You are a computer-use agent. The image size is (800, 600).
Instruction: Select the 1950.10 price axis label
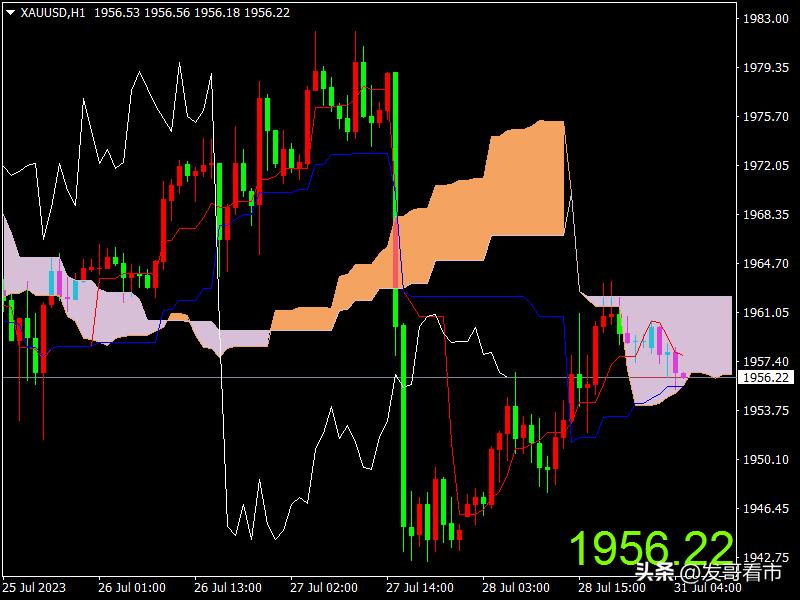765,460
